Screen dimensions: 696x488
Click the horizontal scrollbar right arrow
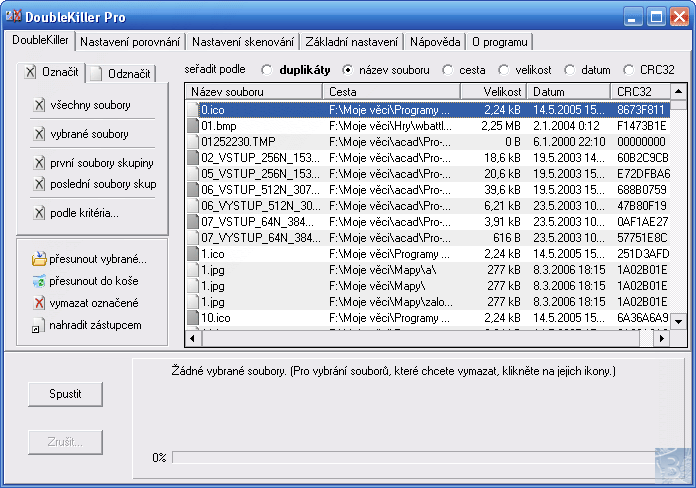coord(661,338)
